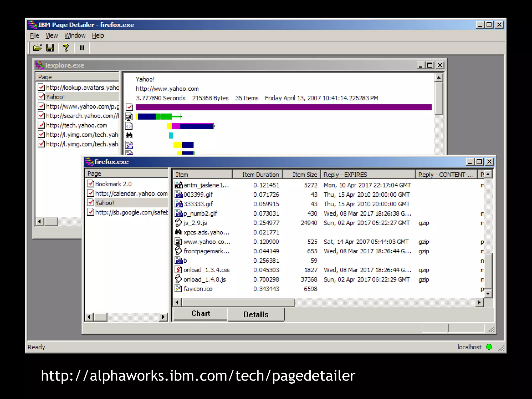
Task: Click the iexplore chart vertical scrollbar thumb
Action: pos(439,98)
